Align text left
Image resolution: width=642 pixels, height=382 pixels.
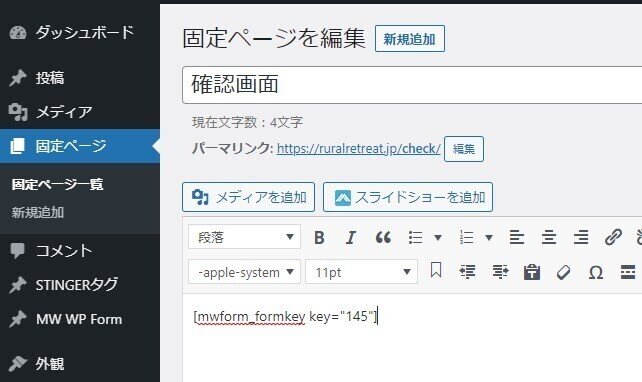(x=517, y=237)
